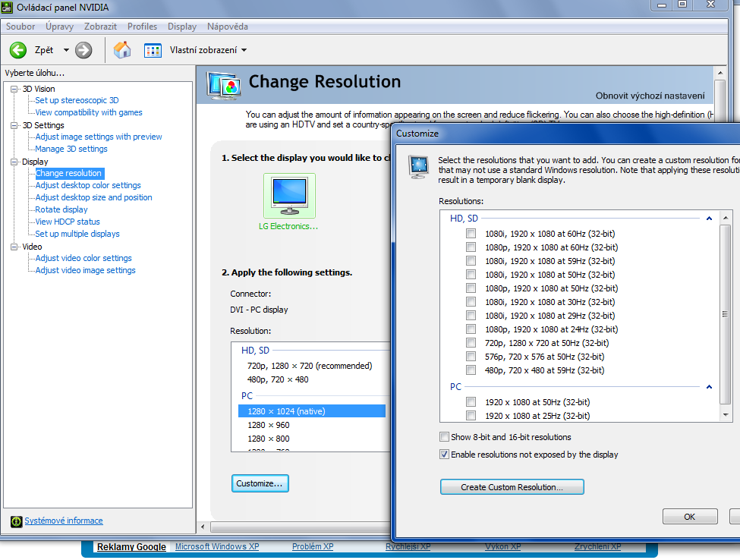
Task: Open Manage 3D settings
Action: click(71, 149)
